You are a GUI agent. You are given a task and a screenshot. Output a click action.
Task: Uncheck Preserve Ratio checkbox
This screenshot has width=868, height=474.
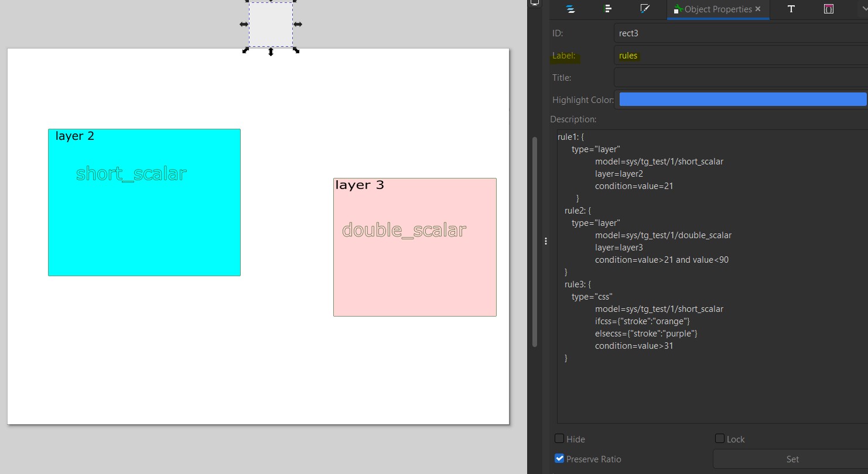pyautogui.click(x=559, y=458)
